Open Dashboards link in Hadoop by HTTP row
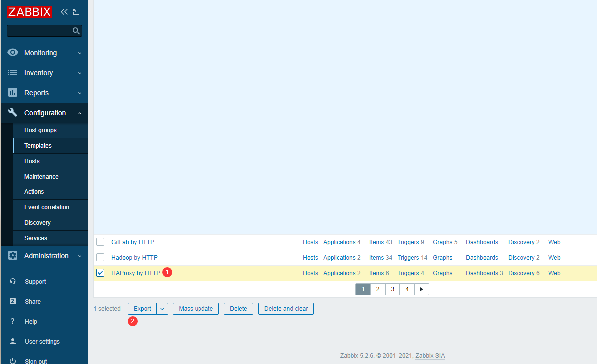The height and width of the screenshot is (364, 597). click(482, 258)
